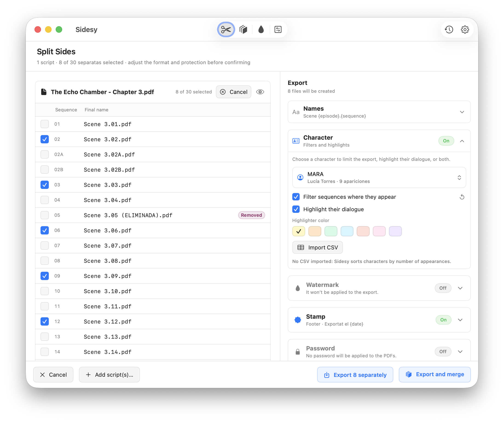The height and width of the screenshot is (422, 504).
Task: Turn on the Password toggle
Action: [443, 352]
